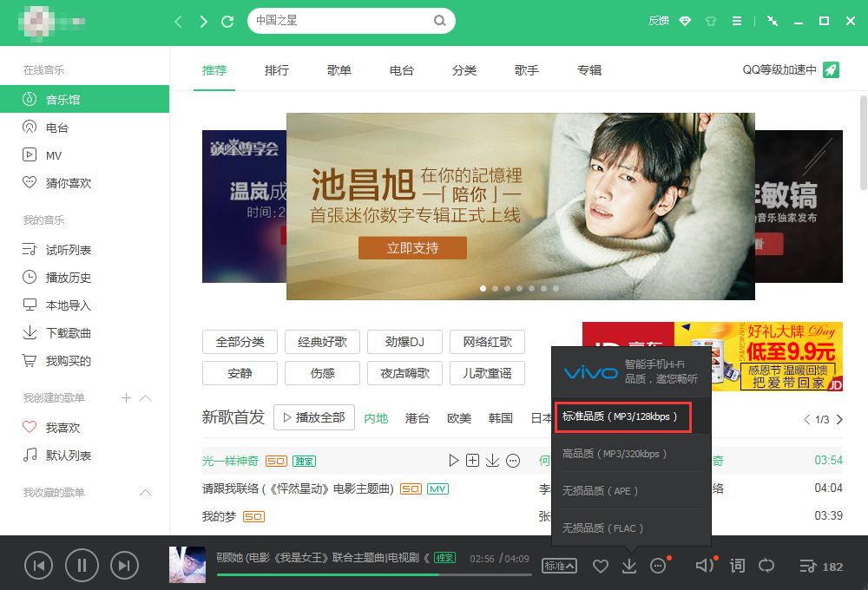
Task: Open the skin (shirt) icon in the title bar
Action: click(710, 21)
